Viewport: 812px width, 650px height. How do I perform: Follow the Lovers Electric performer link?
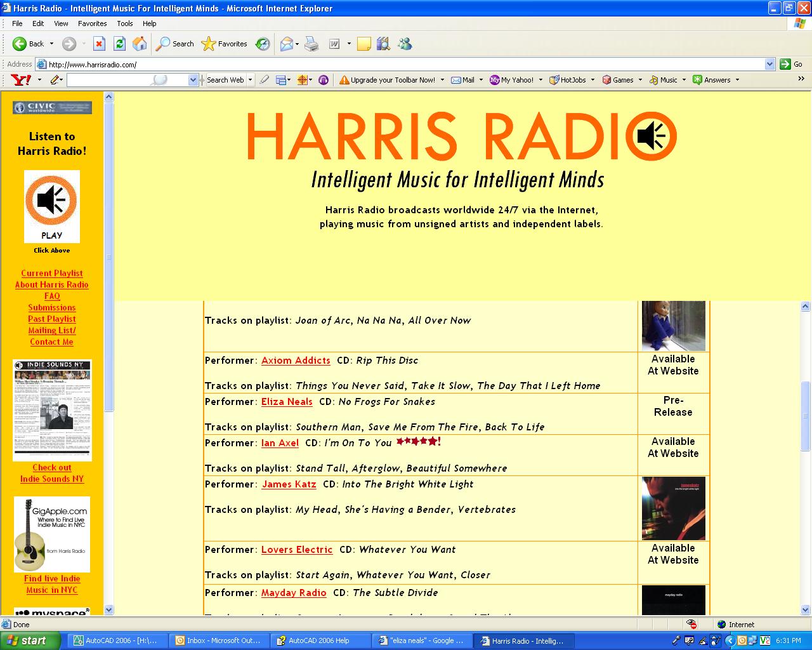tap(297, 550)
